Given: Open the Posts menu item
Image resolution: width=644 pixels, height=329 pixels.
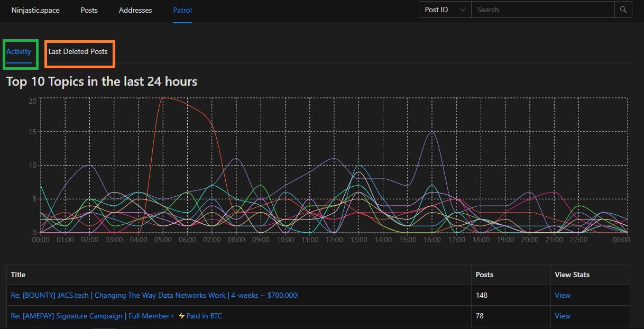Looking at the screenshot, I should click(x=89, y=10).
